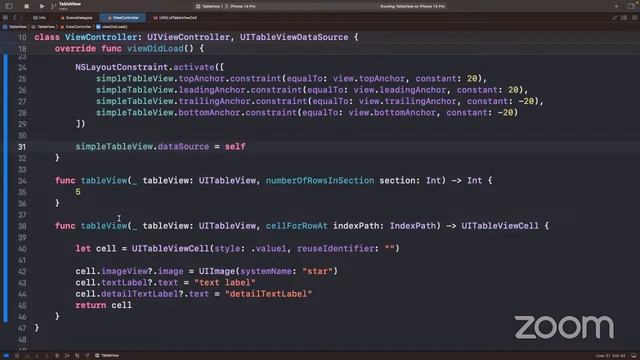Click the return cell statement
The width and height of the screenshot is (640, 360).
coord(103,305)
